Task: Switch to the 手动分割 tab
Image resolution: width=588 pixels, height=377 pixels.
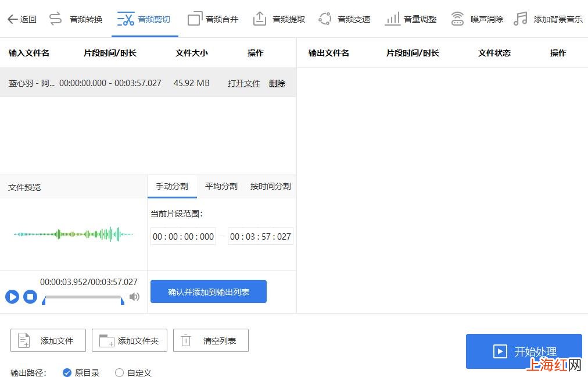Action: pyautogui.click(x=172, y=186)
